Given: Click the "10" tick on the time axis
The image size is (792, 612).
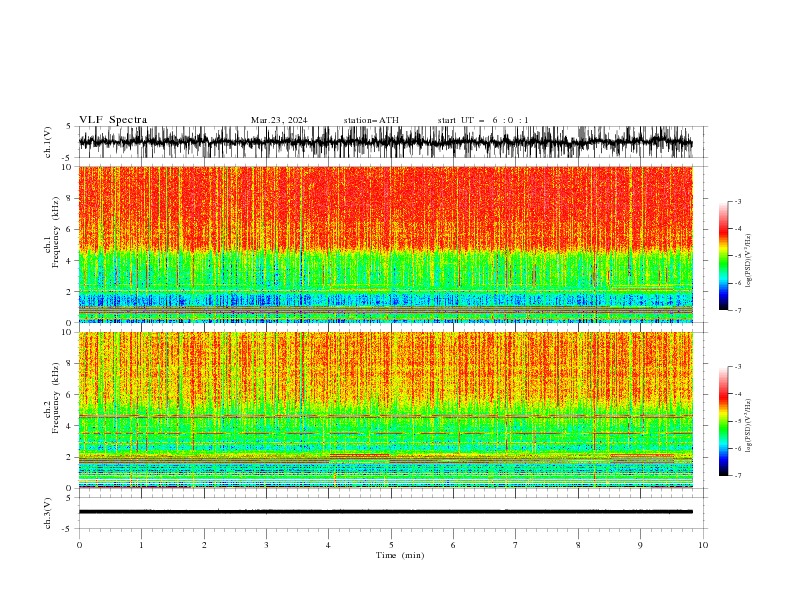Looking at the screenshot, I should pyautogui.click(x=703, y=545).
